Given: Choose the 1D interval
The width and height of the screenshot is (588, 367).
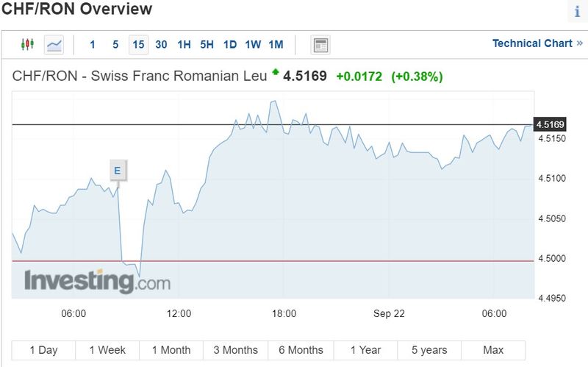Looking at the screenshot, I should click(230, 45).
